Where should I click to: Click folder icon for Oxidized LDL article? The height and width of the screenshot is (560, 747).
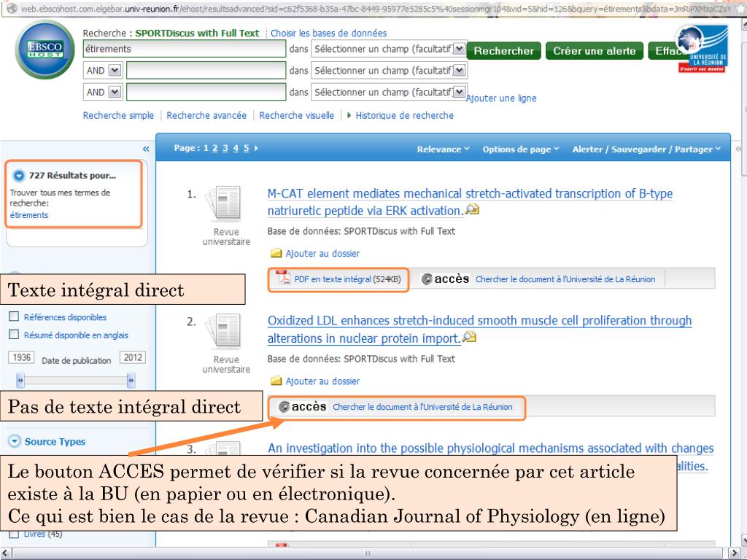[x=276, y=381]
